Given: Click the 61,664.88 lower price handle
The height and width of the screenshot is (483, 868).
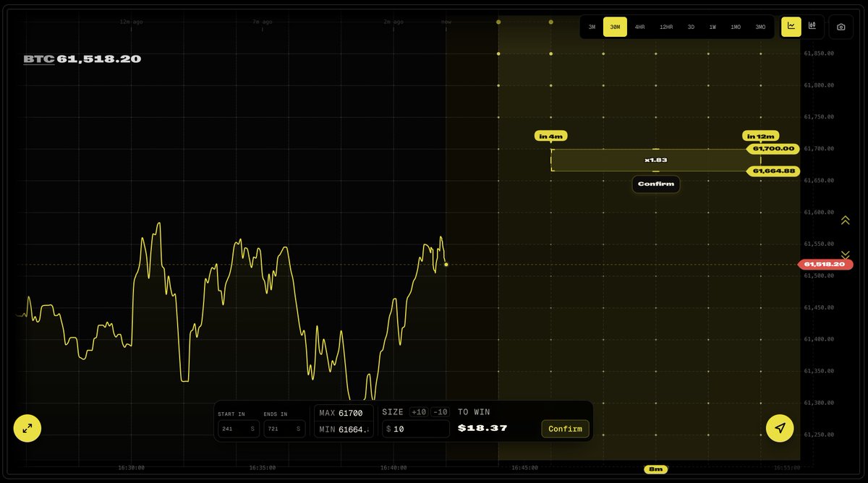Looking at the screenshot, I should [x=772, y=171].
